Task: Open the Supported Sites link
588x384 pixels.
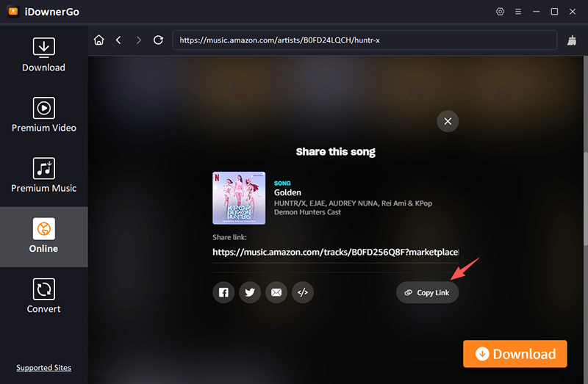Action: 43,368
